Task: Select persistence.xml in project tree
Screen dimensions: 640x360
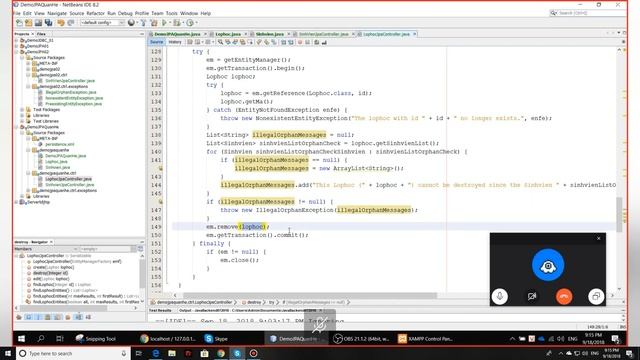Action: coord(60,144)
